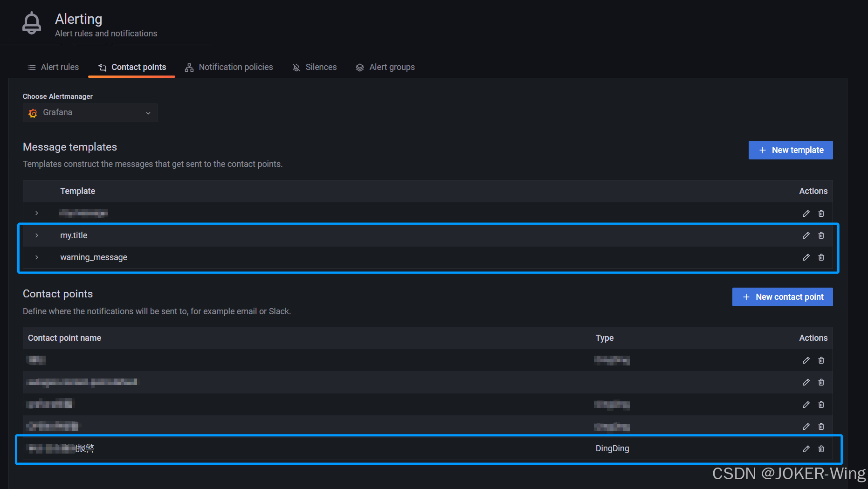Viewport: 868px width, 489px height.
Task: Click the New template button
Action: click(x=790, y=150)
